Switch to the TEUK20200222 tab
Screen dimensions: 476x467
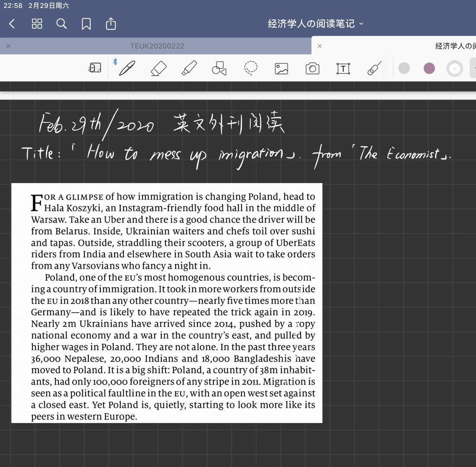click(x=157, y=46)
